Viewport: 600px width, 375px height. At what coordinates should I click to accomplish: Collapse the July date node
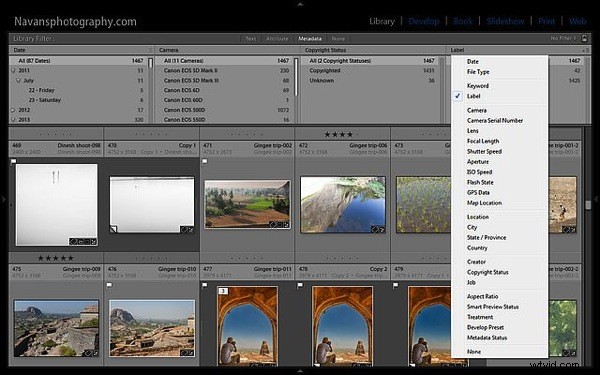tap(18, 81)
